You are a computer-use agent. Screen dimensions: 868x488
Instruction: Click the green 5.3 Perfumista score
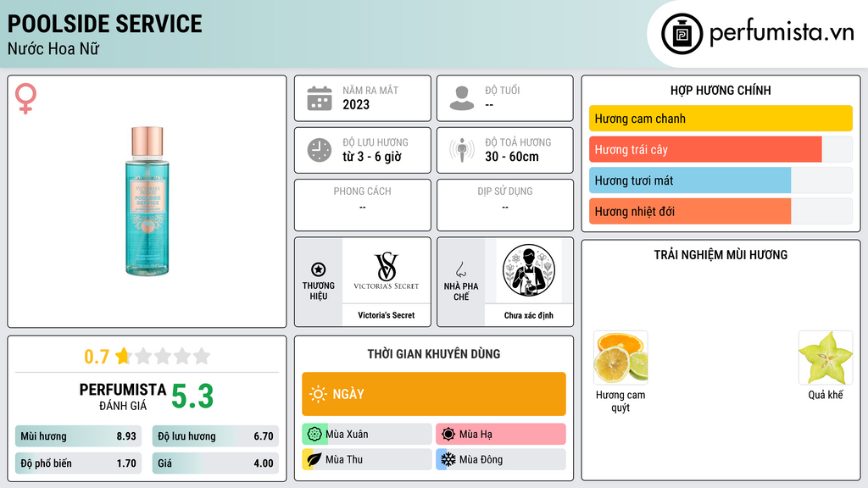pos(192,396)
